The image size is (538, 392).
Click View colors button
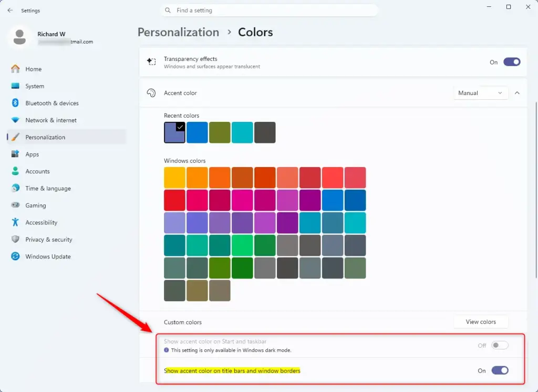[480, 322]
